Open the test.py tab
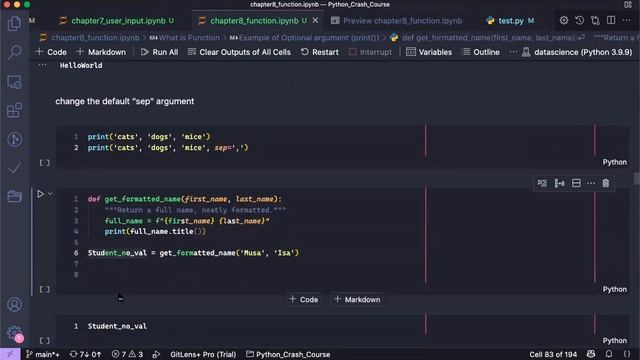The width and height of the screenshot is (640, 360). click(510, 20)
